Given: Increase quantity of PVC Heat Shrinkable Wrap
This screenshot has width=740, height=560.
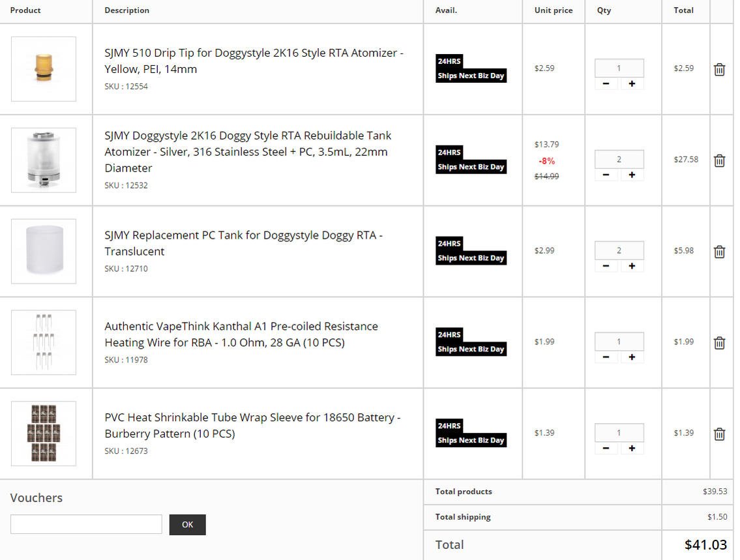Looking at the screenshot, I should [632, 448].
